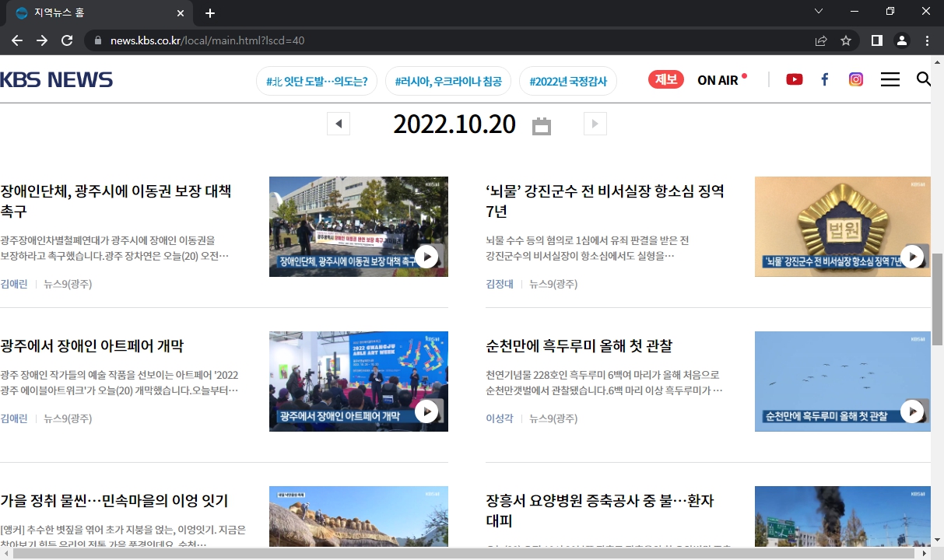The image size is (944, 560).
Task: Click the vertical scrollbar thumb
Action: [937, 299]
